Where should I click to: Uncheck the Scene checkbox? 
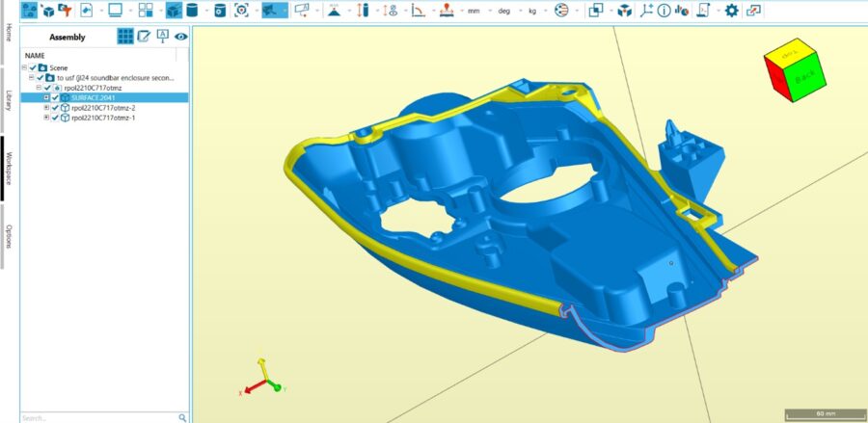(x=33, y=68)
